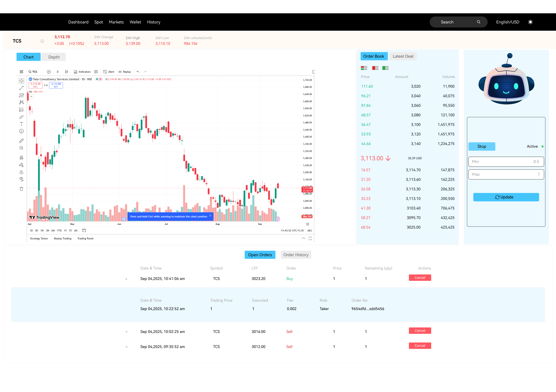The height and width of the screenshot is (392, 556).
Task: Cancel the 09:35:52 am sell order
Action: click(x=420, y=345)
